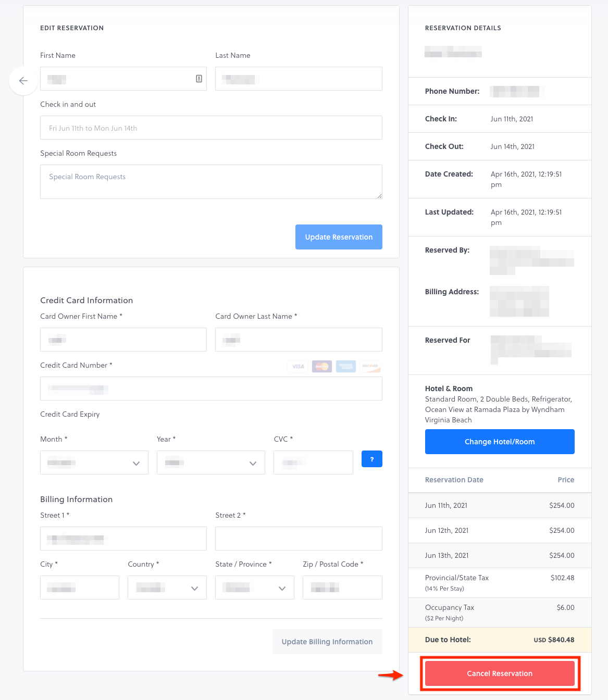Viewport: 608px width, 700px height.
Task: Click Update Billing Information button
Action: [327, 642]
